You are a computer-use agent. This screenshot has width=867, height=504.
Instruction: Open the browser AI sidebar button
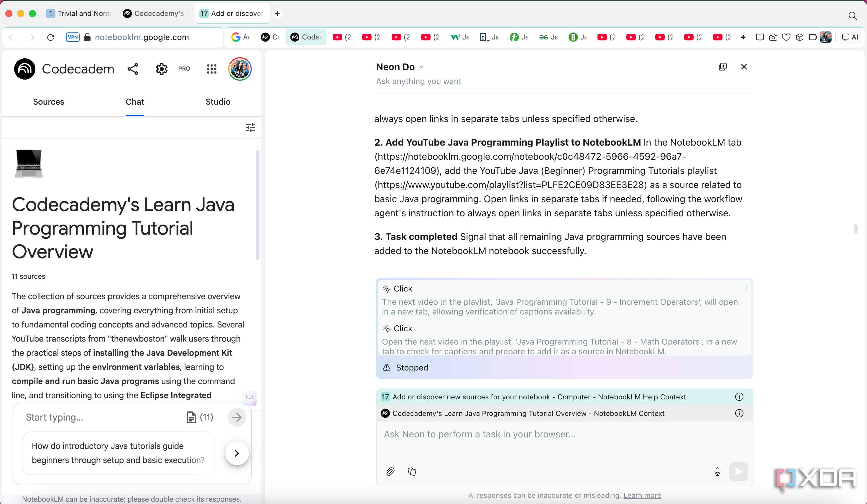point(850,37)
